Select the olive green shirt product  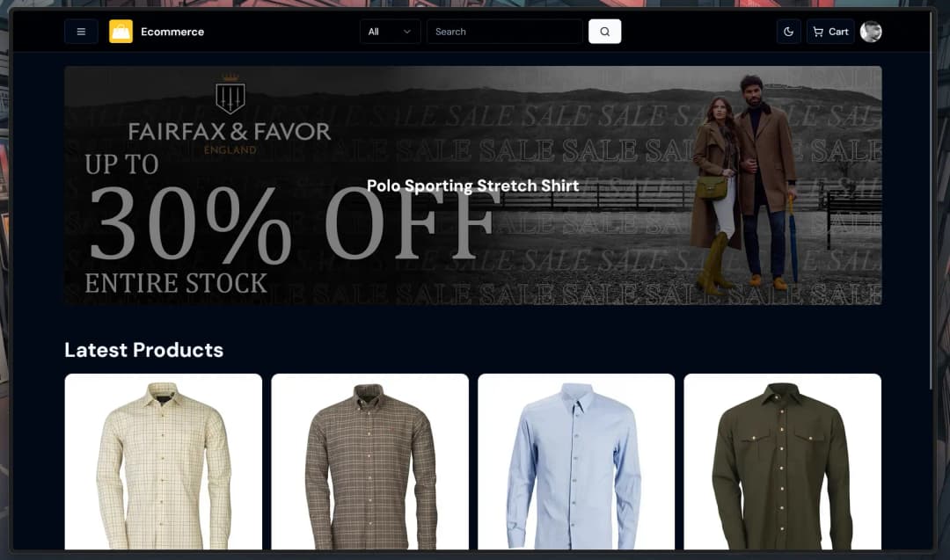(x=783, y=462)
